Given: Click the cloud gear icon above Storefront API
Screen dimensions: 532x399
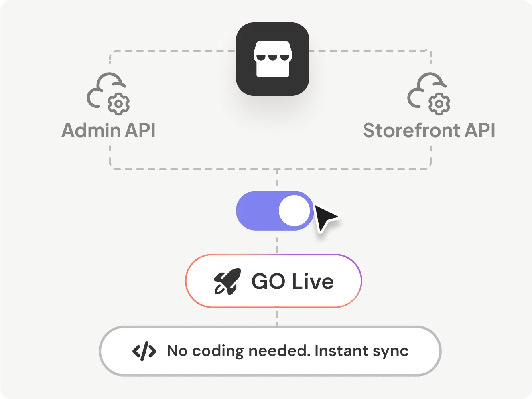Looking at the screenshot, I should pyautogui.click(x=429, y=94).
